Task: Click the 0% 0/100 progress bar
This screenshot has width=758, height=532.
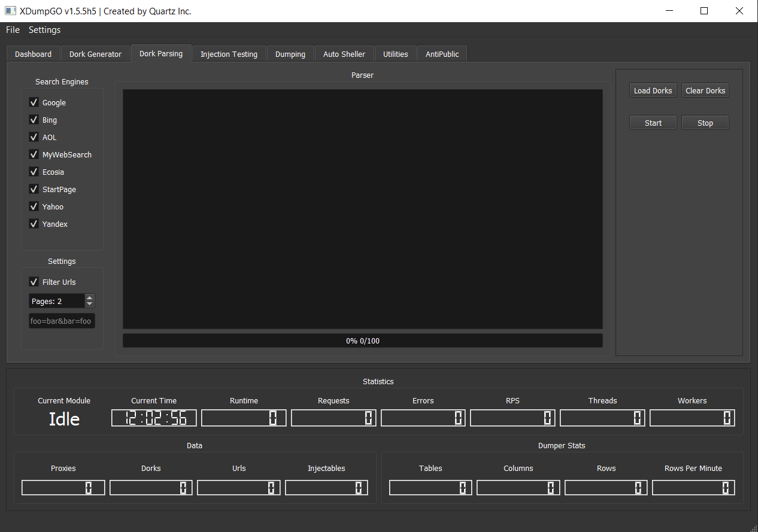Action: (363, 341)
